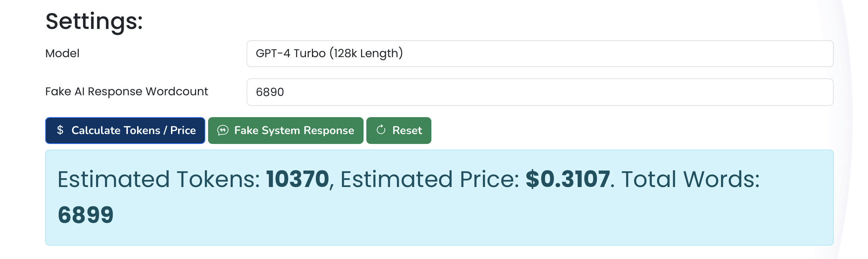Calculate Tokens / Price
The width and height of the screenshot is (868, 259).
(x=125, y=131)
